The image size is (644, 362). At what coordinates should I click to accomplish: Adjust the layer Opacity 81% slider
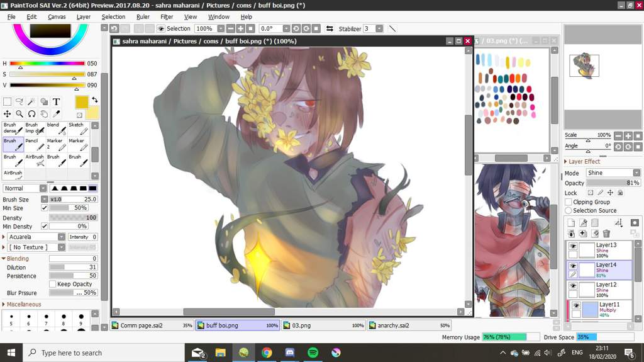[x=613, y=183]
